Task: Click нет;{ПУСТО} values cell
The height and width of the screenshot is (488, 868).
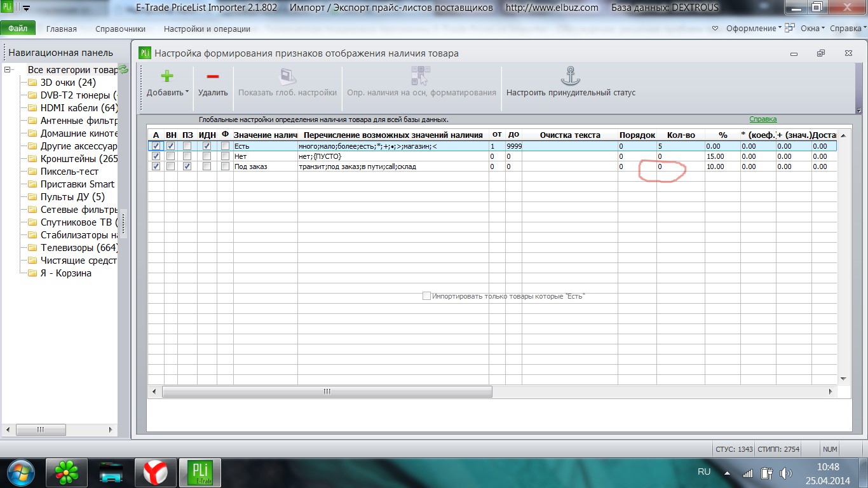Action: (x=393, y=156)
